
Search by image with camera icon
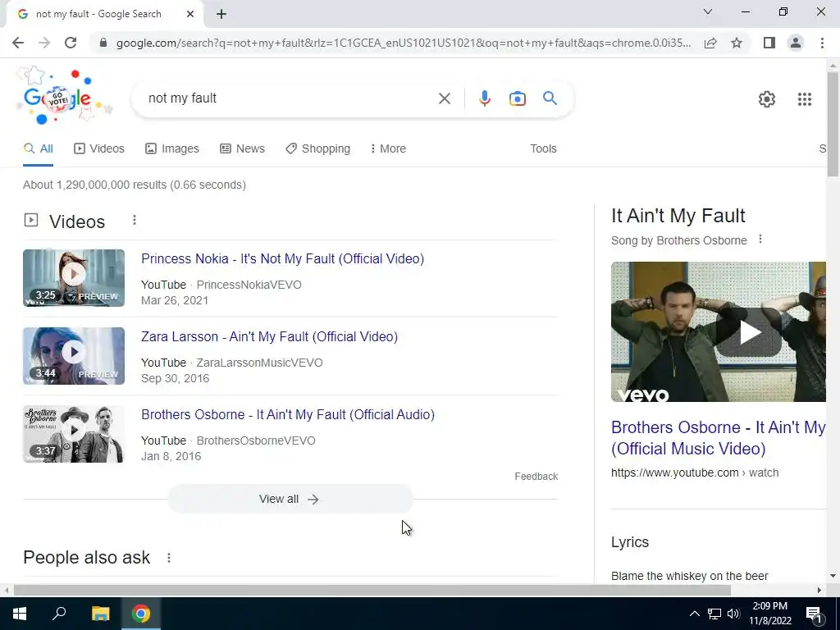(x=517, y=98)
